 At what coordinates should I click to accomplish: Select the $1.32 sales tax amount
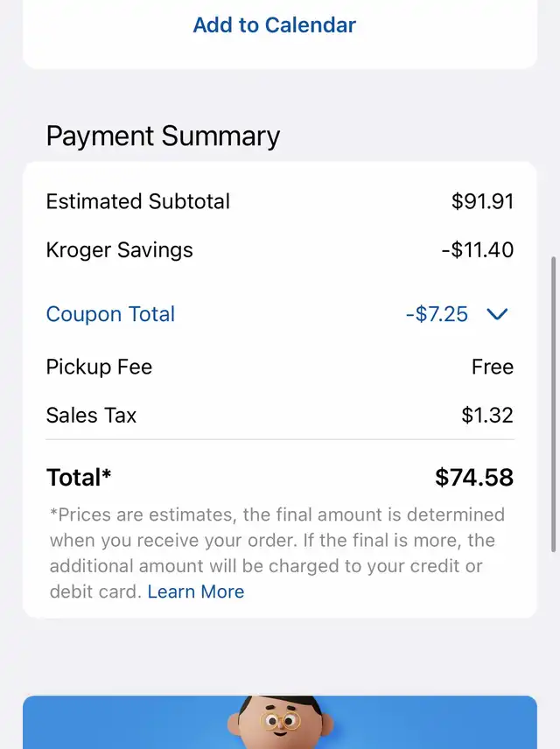point(487,415)
